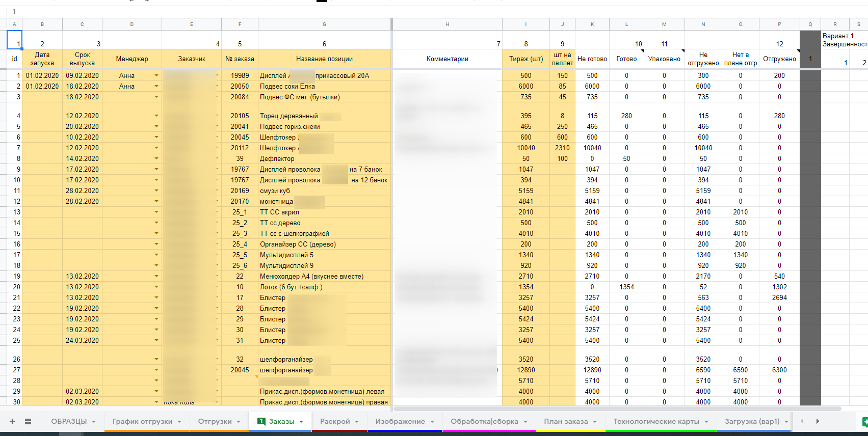Select the Упаковано header cell
This screenshot has height=436, width=868.
664,59
